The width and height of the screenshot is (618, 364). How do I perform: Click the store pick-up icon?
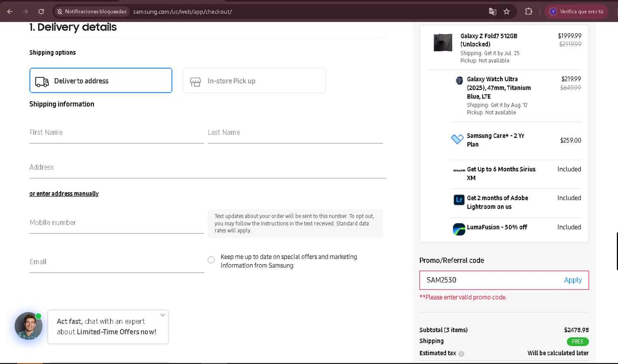(195, 82)
